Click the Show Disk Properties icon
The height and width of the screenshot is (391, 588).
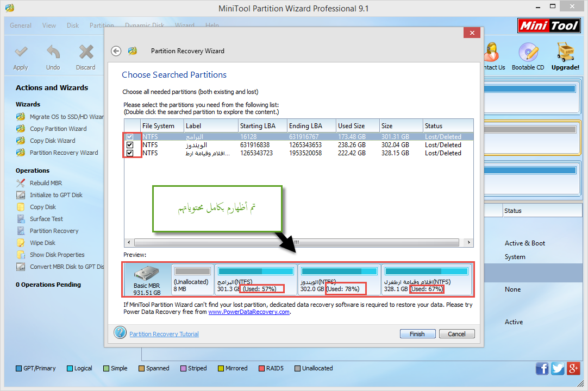point(21,255)
